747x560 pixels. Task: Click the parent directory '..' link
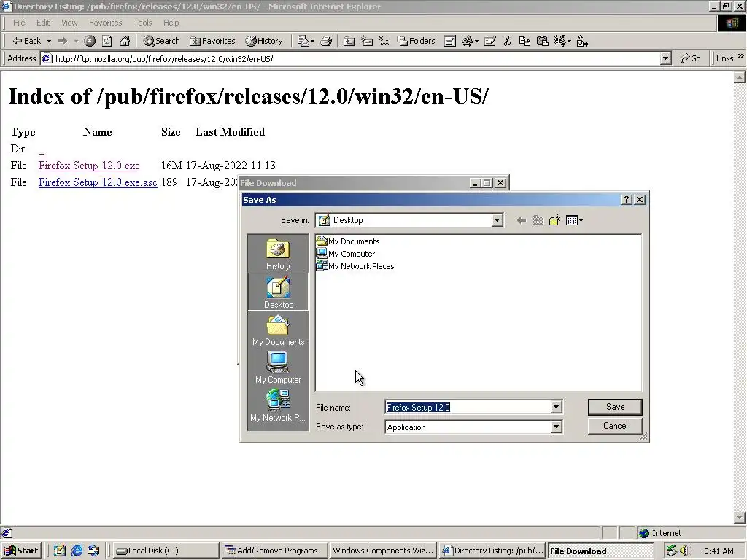(42, 149)
